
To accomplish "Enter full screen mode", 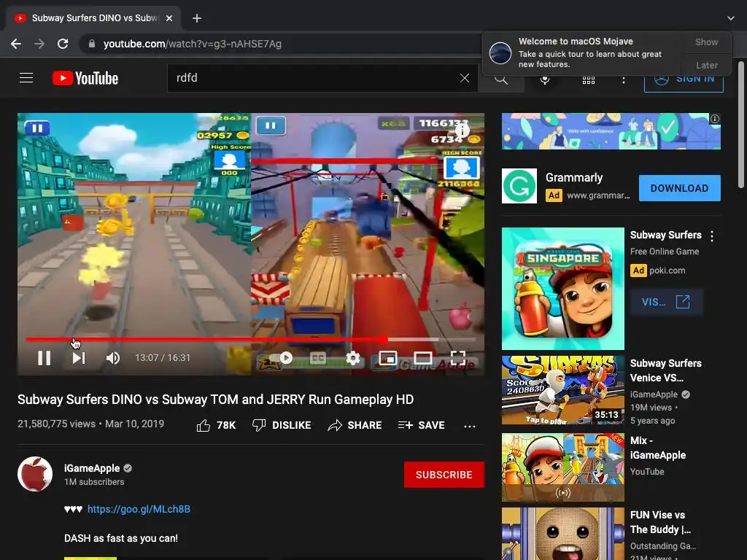I will click(458, 357).
